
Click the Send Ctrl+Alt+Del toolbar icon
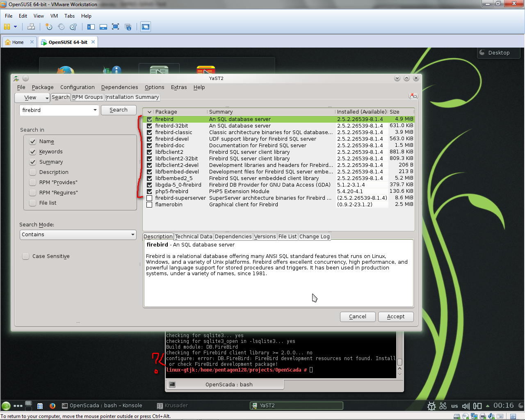pos(31,27)
